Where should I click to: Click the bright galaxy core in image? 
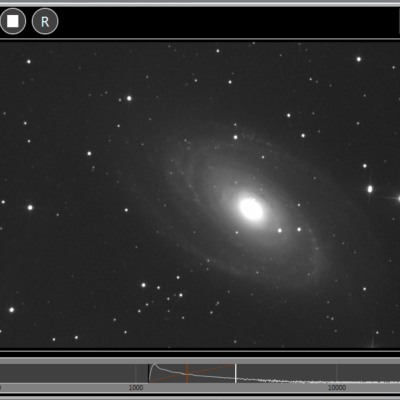click(x=251, y=209)
